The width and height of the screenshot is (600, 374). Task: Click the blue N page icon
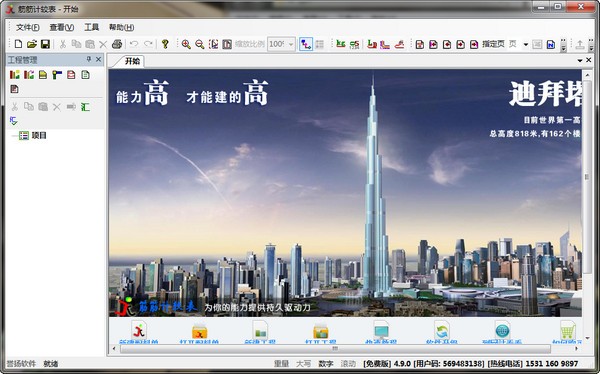(x=550, y=44)
